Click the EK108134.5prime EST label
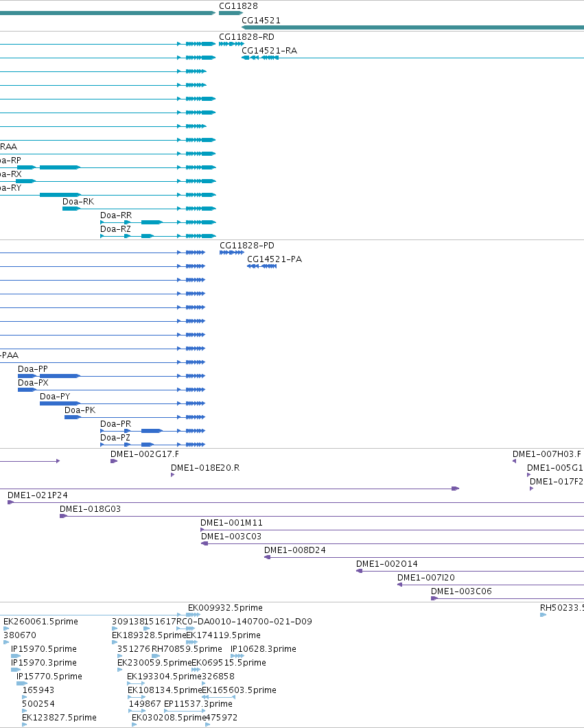 point(165,690)
